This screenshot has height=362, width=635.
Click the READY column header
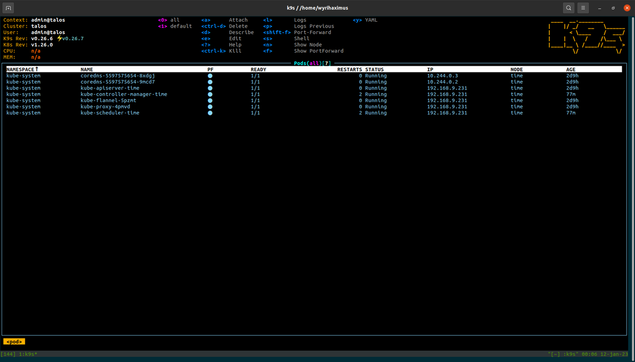pos(258,69)
